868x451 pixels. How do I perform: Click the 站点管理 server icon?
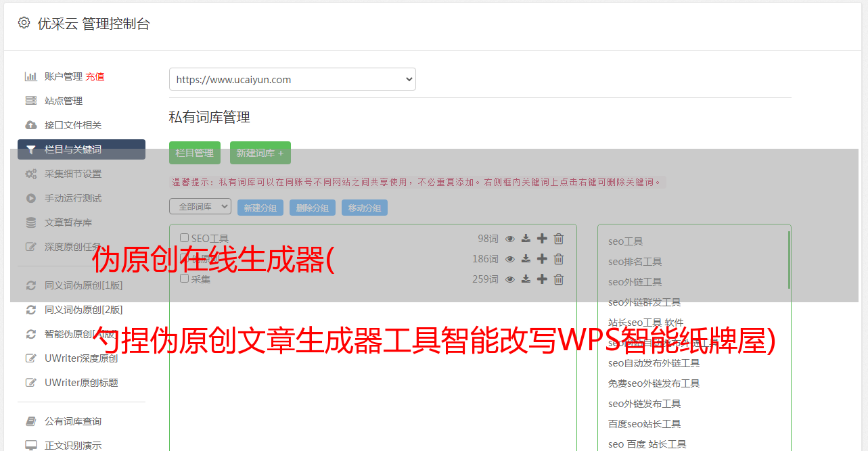pyautogui.click(x=31, y=101)
